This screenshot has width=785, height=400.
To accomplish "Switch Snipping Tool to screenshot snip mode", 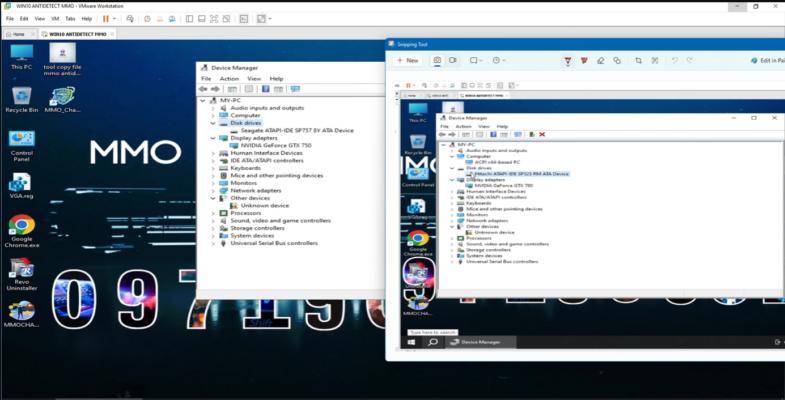I will (437, 60).
